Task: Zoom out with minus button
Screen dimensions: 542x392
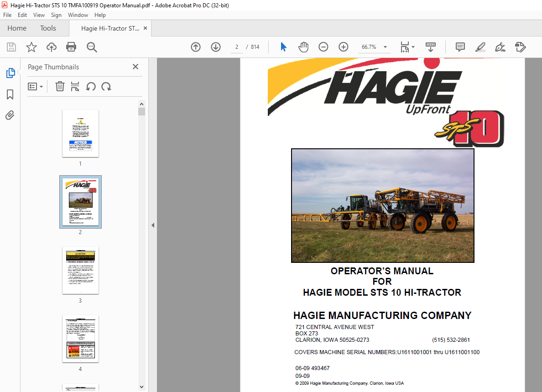Action: point(323,47)
